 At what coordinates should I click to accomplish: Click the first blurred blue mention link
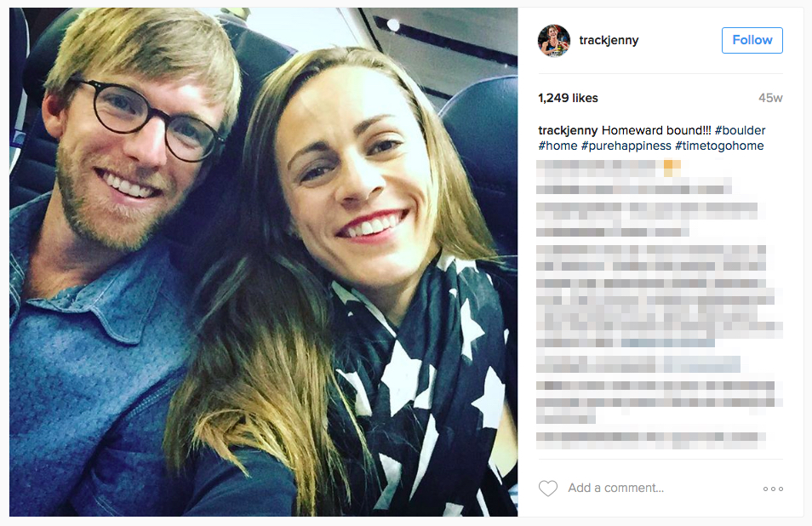(x=668, y=343)
